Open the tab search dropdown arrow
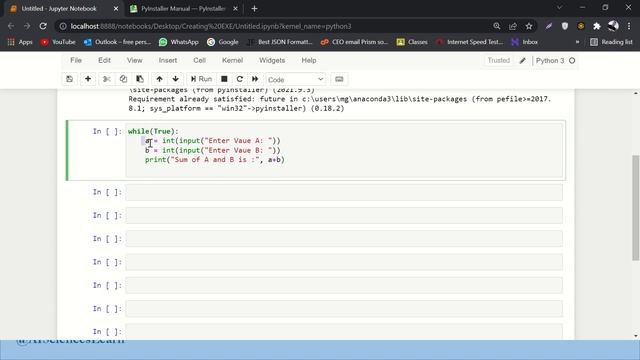 click(560, 8)
